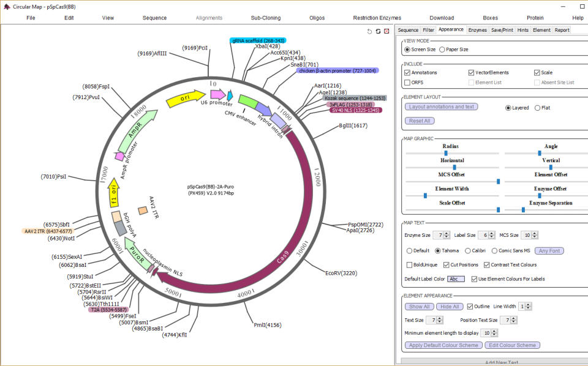This screenshot has height=366, width=588.
Task: Click the Radius slider handle
Action: [446, 153]
